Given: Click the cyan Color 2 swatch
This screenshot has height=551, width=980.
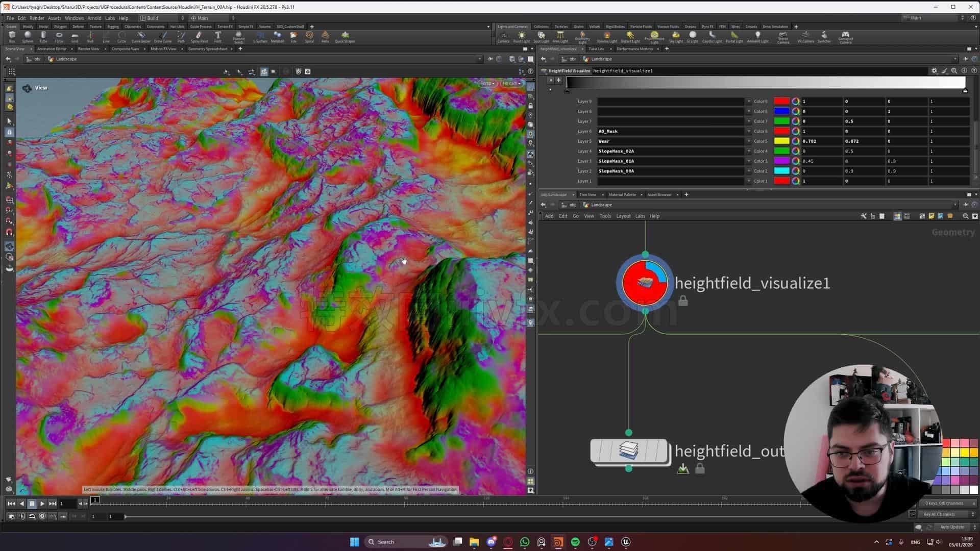Looking at the screenshot, I should coord(781,171).
